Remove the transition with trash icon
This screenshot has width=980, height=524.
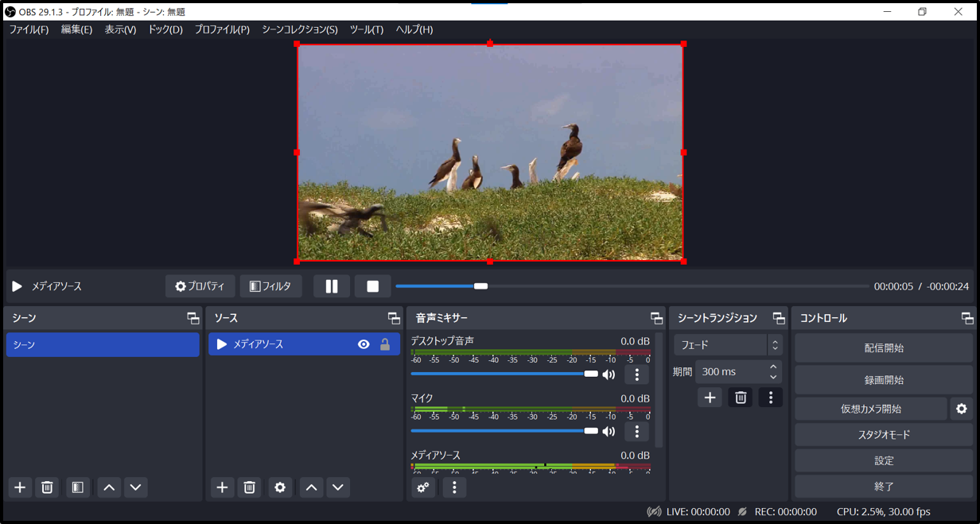tap(741, 398)
